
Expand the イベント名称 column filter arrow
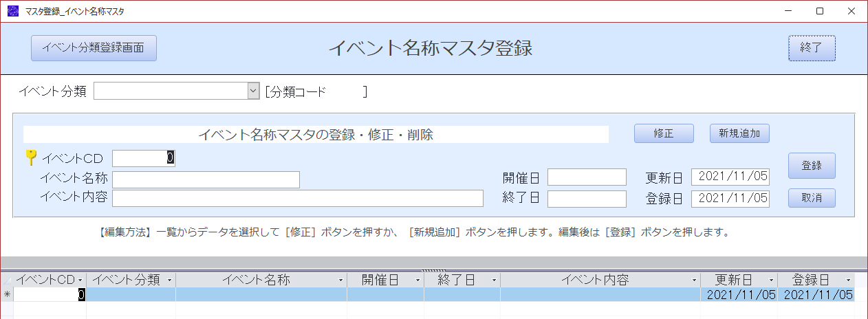click(x=341, y=280)
